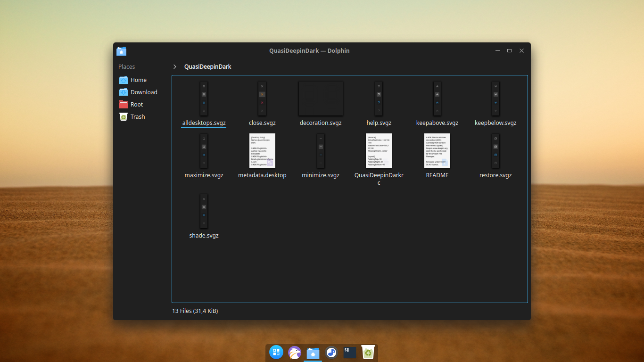Click the README file name
Image resolution: width=644 pixels, height=362 pixels.
438,175
